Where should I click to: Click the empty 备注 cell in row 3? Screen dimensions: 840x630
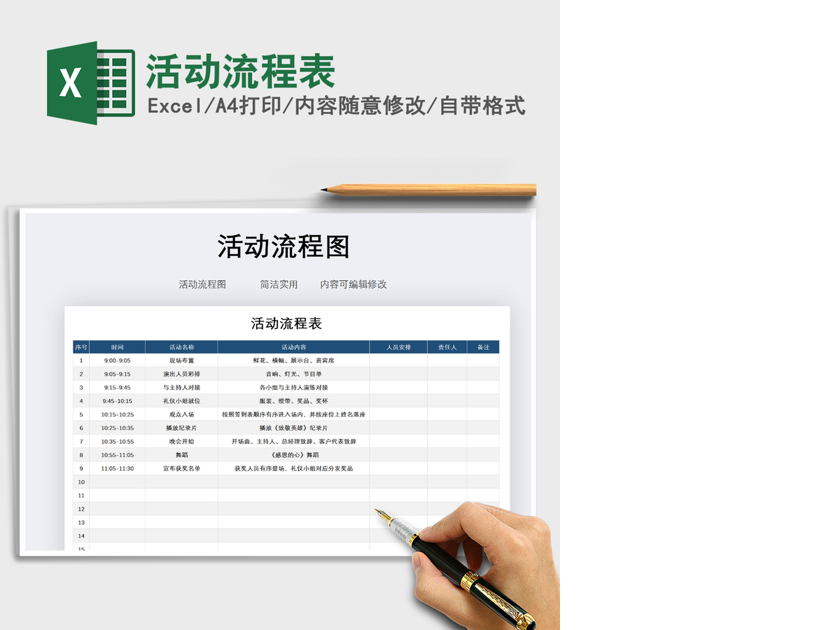click(484, 387)
